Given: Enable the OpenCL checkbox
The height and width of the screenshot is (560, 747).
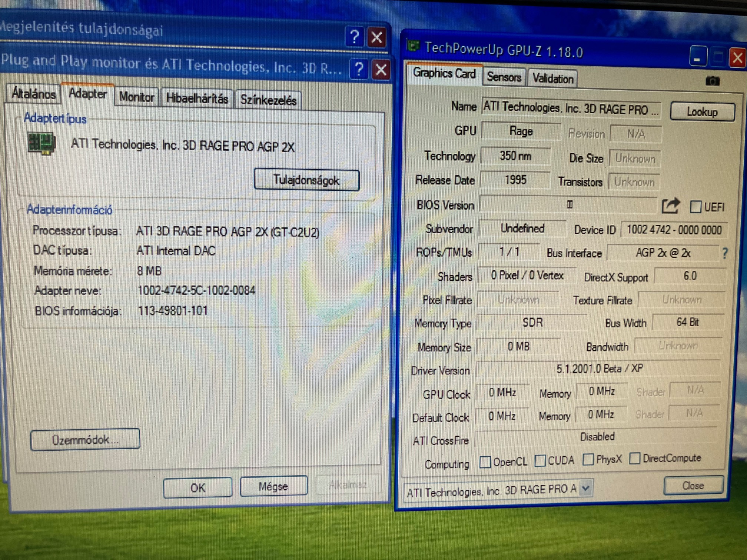Looking at the screenshot, I should 485,462.
